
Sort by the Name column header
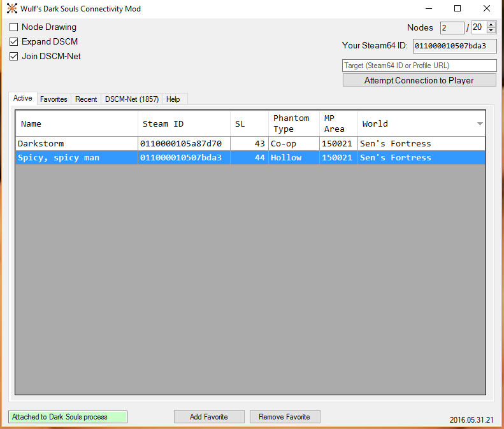tap(77, 124)
